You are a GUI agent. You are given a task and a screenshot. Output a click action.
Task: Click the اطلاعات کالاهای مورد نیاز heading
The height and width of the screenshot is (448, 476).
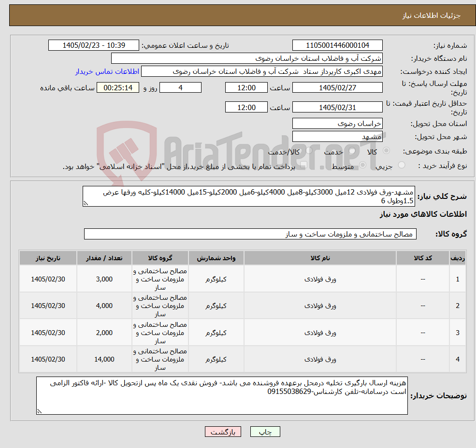tap(423, 214)
